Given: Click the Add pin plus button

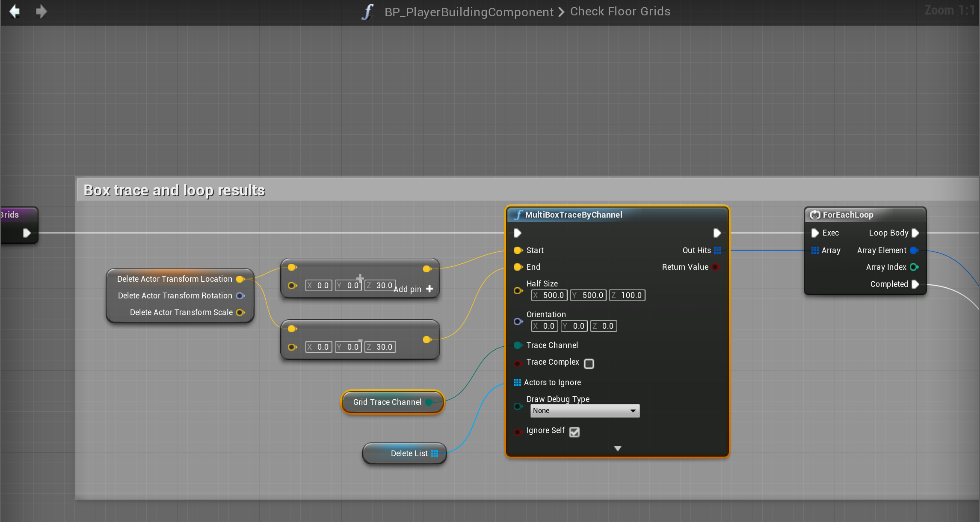Looking at the screenshot, I should 429,289.
